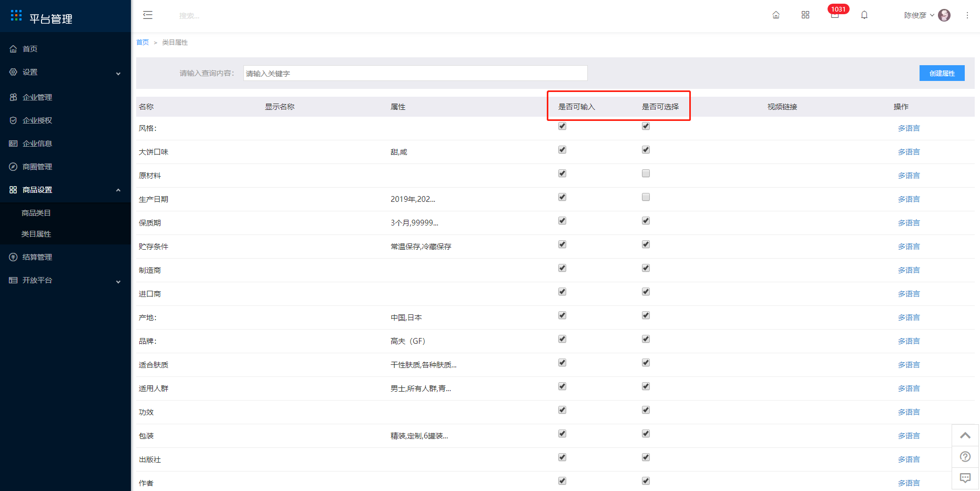Open the 陈俊彦 user dropdown
The width and height of the screenshot is (980, 491).
pyautogui.click(x=919, y=15)
